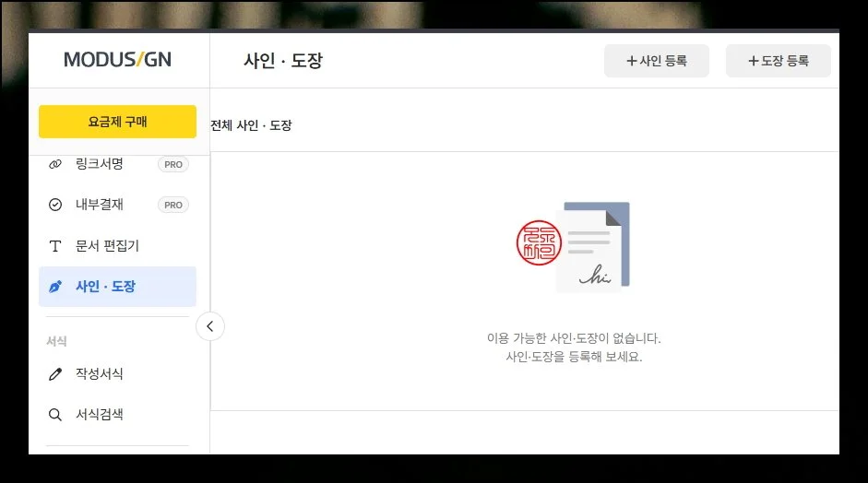
Task: Click the magnifier icon beside 서식검색
Action: (x=55, y=415)
